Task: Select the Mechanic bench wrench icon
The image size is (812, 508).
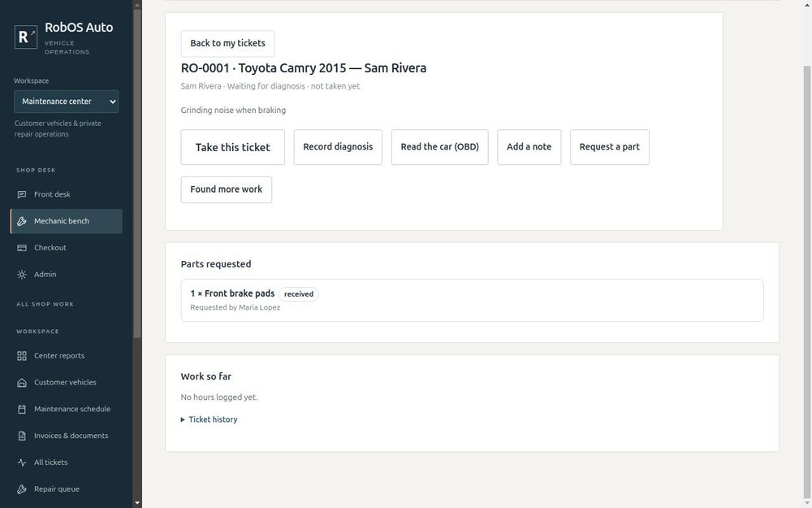Action: [22, 221]
